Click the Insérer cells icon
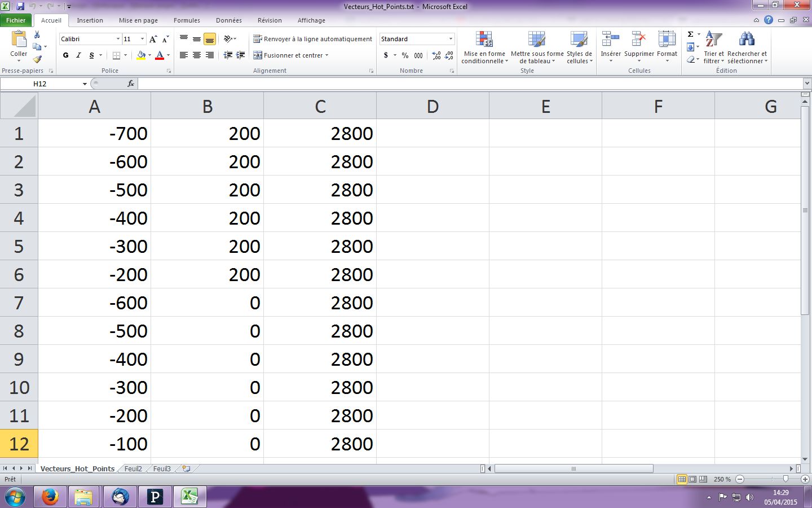This screenshot has height=508, width=812. pos(610,41)
